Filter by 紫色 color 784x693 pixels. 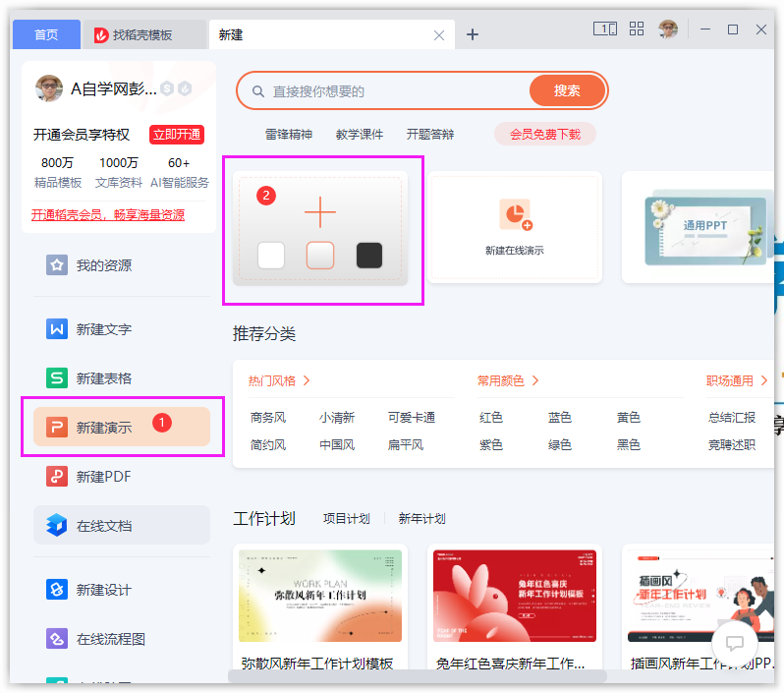pos(491,444)
